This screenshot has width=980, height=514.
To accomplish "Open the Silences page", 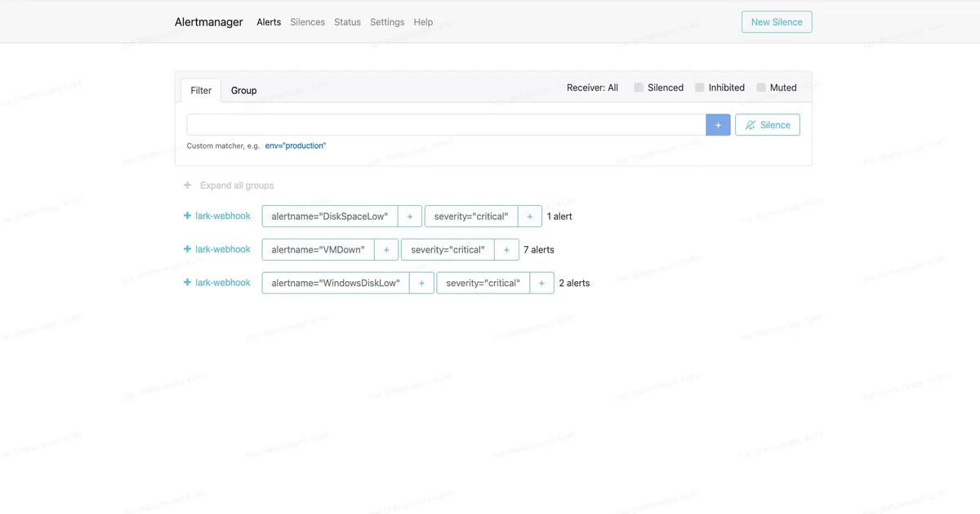I will (307, 22).
